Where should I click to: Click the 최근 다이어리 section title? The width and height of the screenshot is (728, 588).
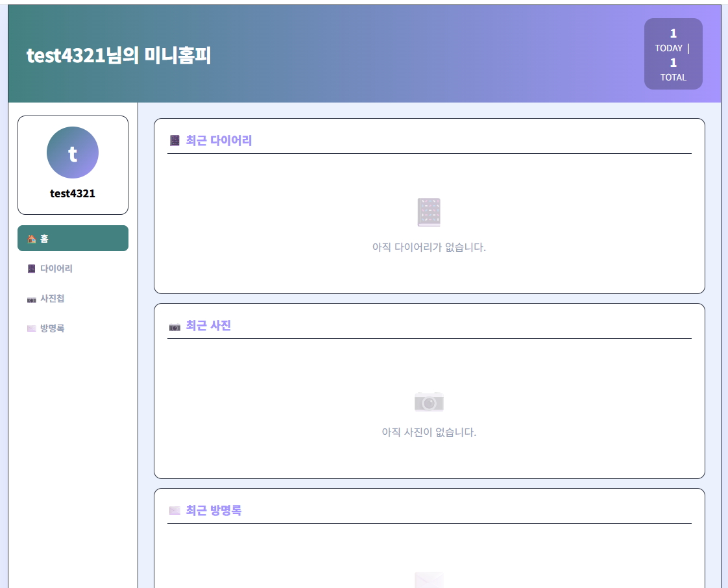click(x=219, y=140)
